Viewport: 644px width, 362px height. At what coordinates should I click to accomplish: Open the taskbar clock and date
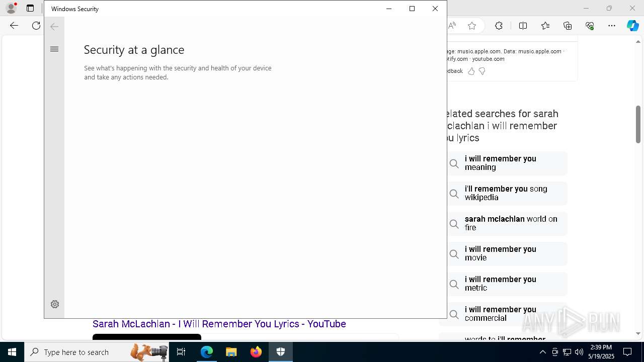point(601,352)
